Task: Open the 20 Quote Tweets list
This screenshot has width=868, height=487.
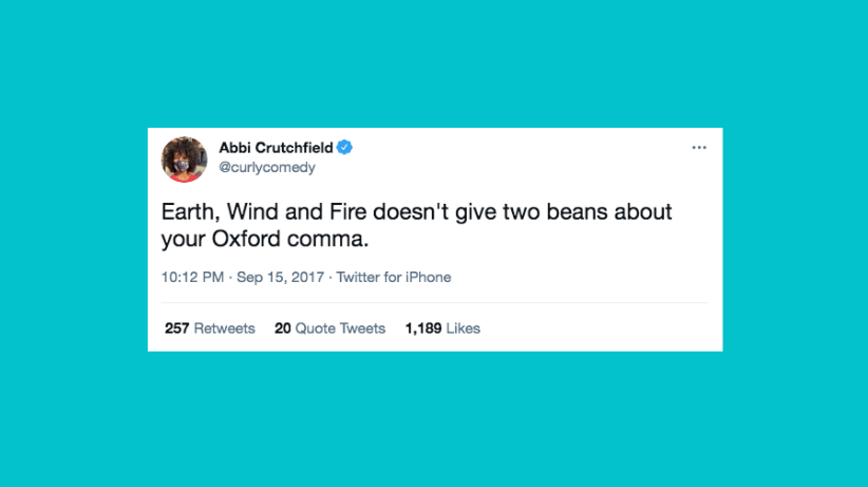Action: pos(330,328)
